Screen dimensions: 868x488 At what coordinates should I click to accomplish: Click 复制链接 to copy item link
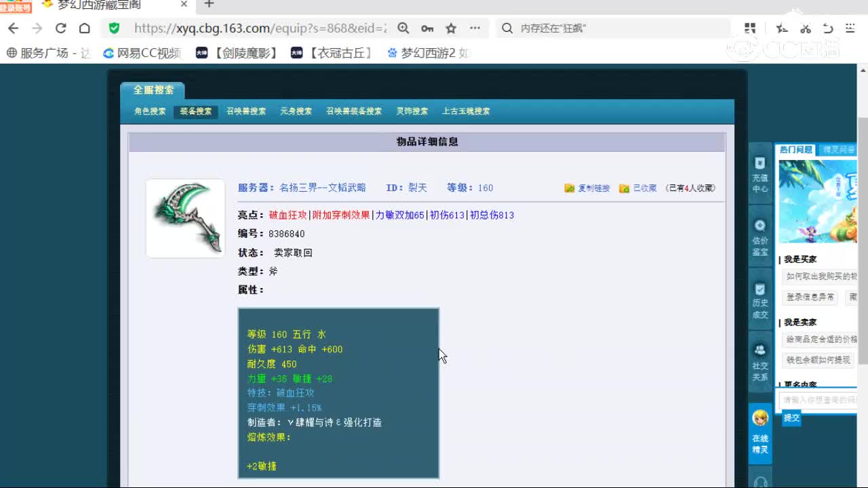pos(587,188)
